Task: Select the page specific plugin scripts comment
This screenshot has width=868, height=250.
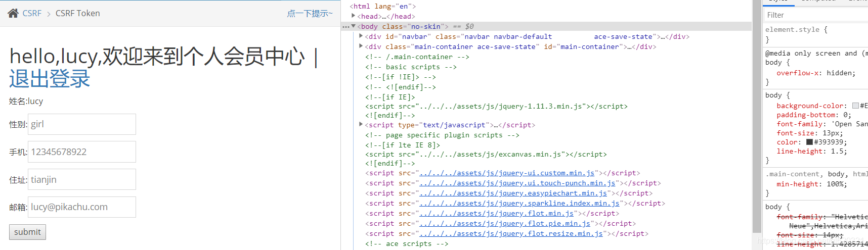Action: pyautogui.click(x=442, y=135)
